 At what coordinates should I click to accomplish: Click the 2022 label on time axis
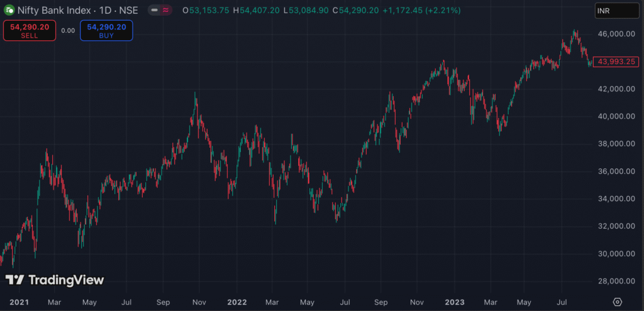237,302
